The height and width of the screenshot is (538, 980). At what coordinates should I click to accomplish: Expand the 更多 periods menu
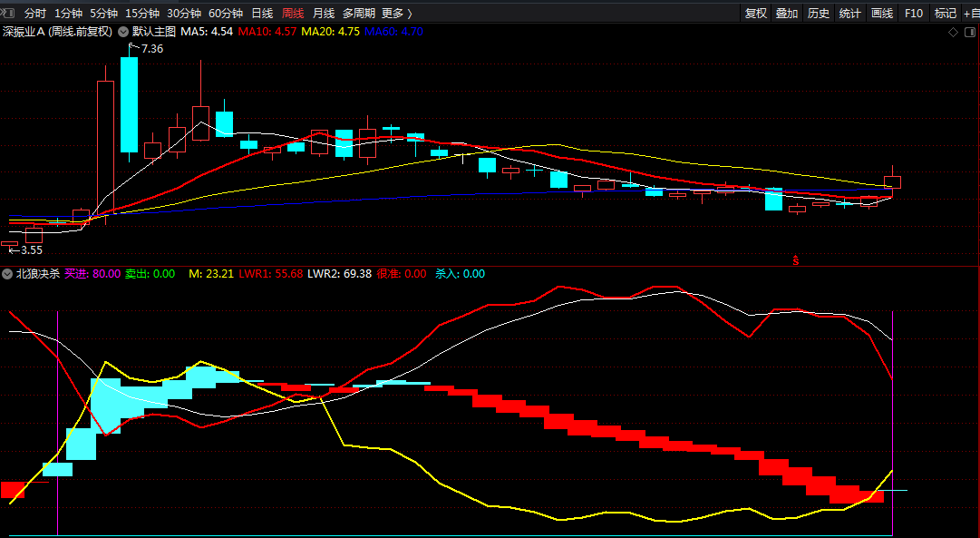tap(397, 13)
